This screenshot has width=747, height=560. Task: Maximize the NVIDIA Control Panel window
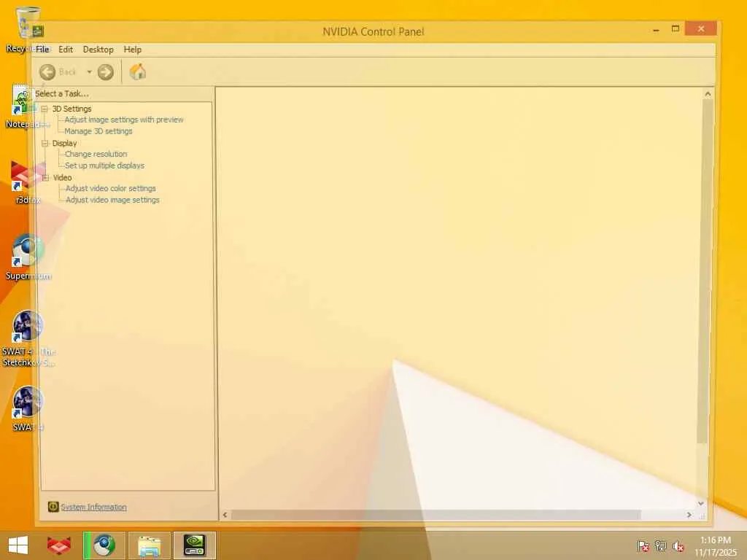point(675,29)
